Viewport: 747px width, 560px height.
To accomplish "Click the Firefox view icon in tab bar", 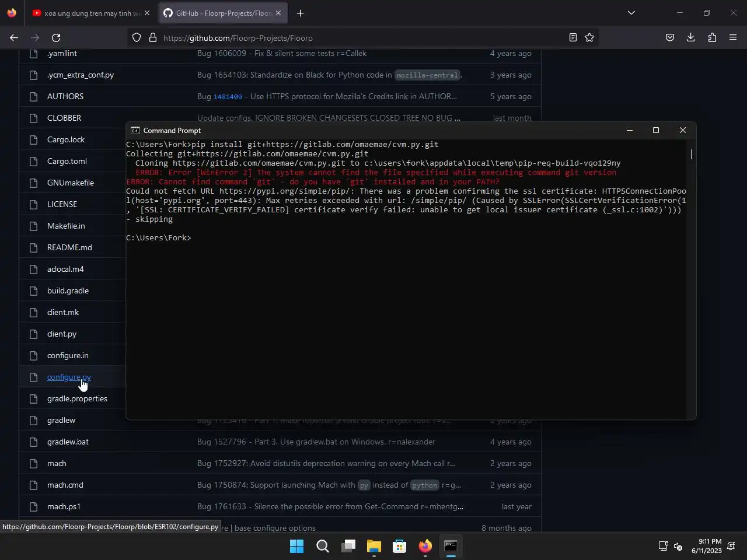I will 12,13.
